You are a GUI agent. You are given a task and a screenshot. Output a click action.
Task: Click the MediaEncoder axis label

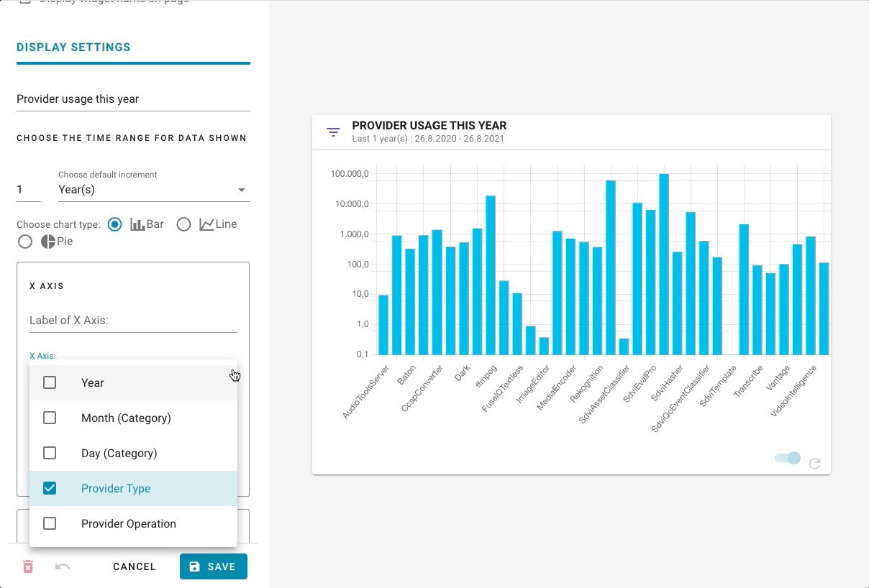[557, 387]
